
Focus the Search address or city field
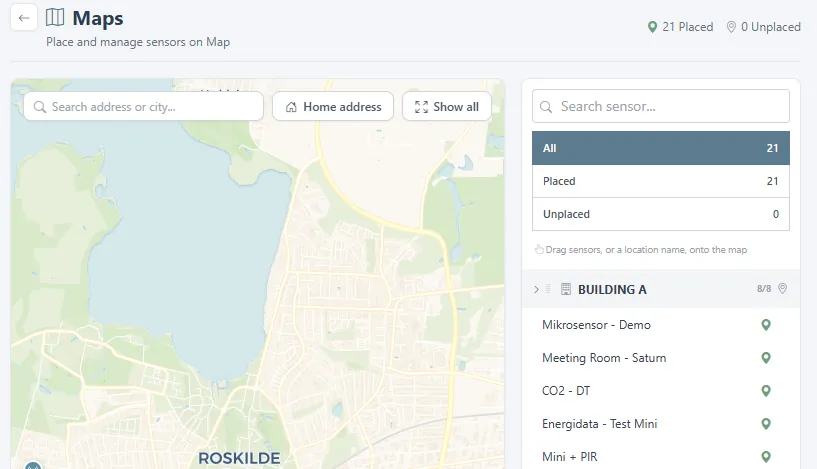click(143, 107)
